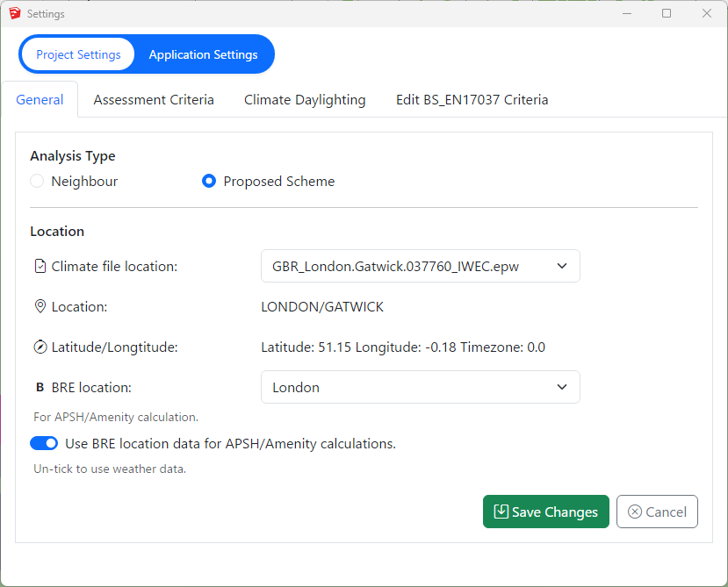This screenshot has width=728, height=587.
Task: Open the Climate Daylighting tab
Action: coord(305,99)
